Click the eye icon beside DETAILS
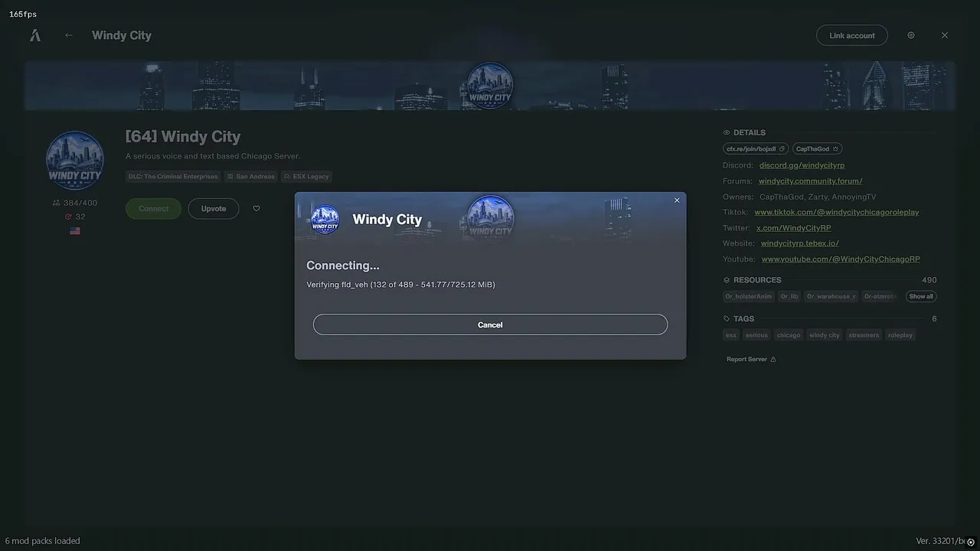The image size is (980, 551). click(x=727, y=132)
